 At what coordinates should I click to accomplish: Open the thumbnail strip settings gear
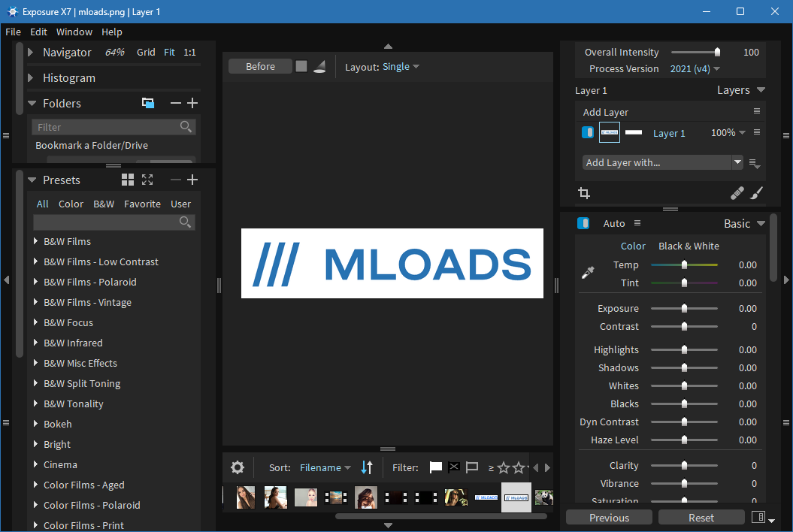pyautogui.click(x=238, y=467)
